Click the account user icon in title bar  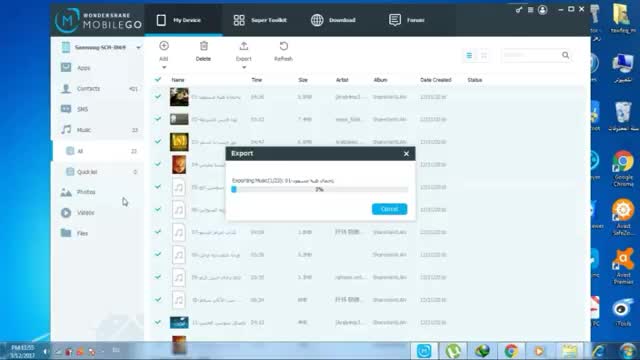[542, 10]
